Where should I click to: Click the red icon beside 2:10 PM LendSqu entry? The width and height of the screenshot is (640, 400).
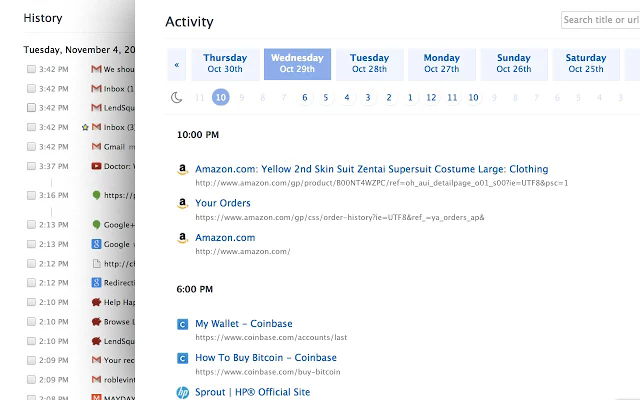point(96,341)
